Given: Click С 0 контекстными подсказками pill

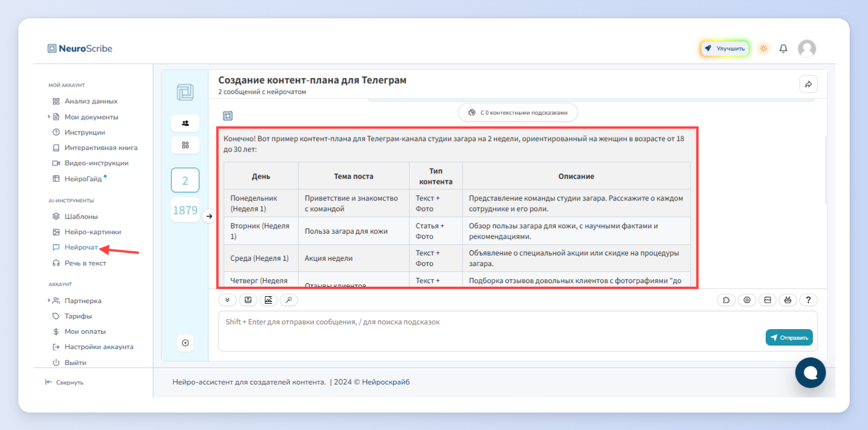Looking at the screenshot, I should point(518,112).
